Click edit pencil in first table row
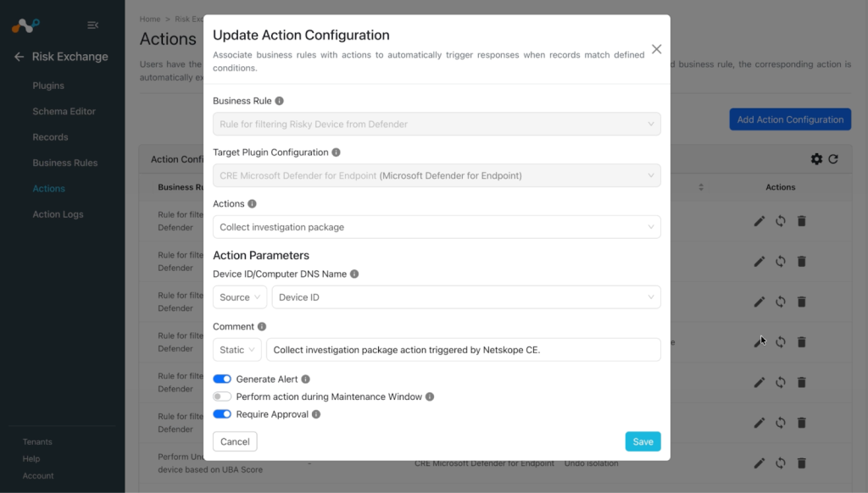 pos(759,221)
